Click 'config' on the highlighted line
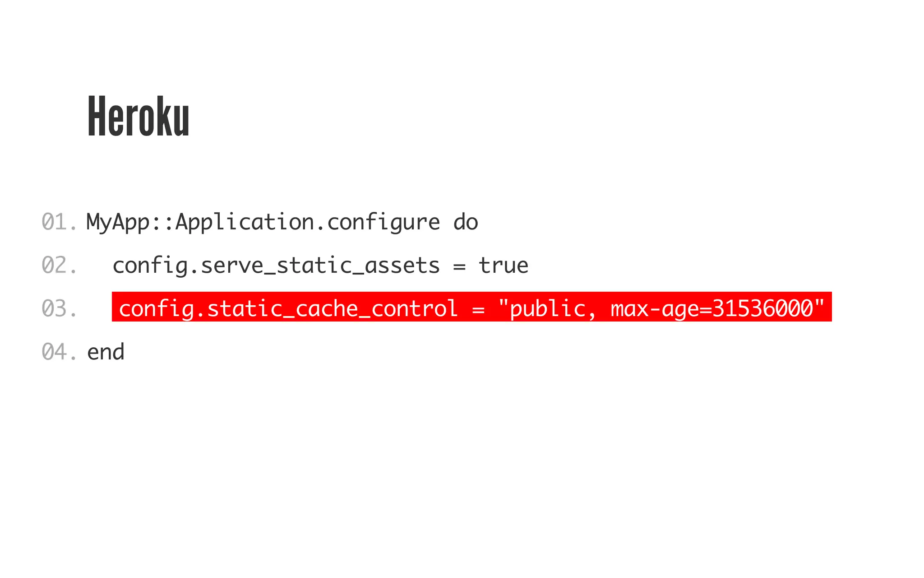The height and width of the screenshot is (578, 924). point(157,309)
